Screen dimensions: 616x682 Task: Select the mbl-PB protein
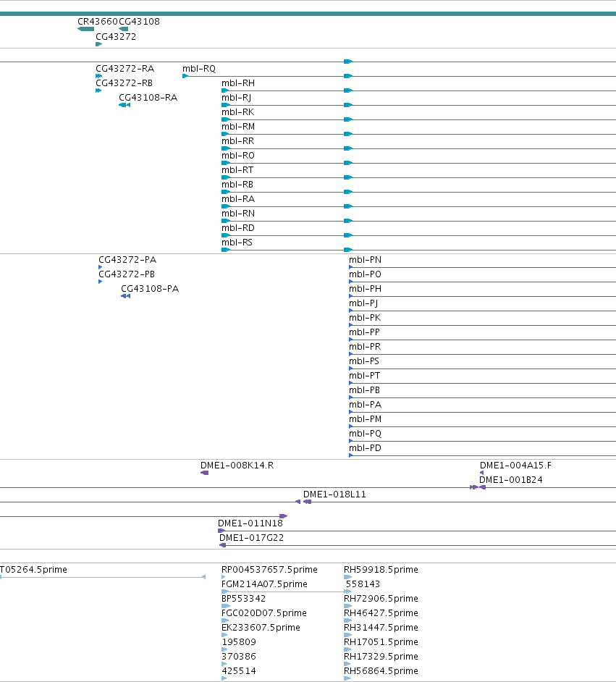click(364, 390)
